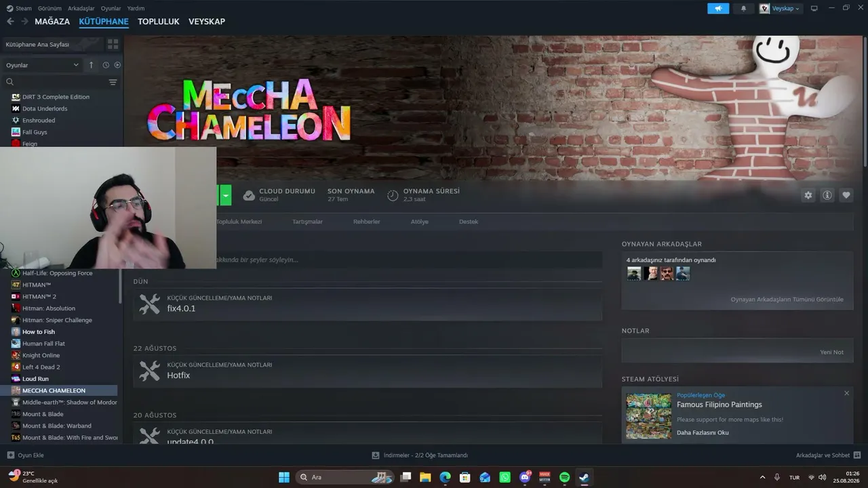Select Loud Run in the library
Screen dimensions: 868x488
coord(35,379)
